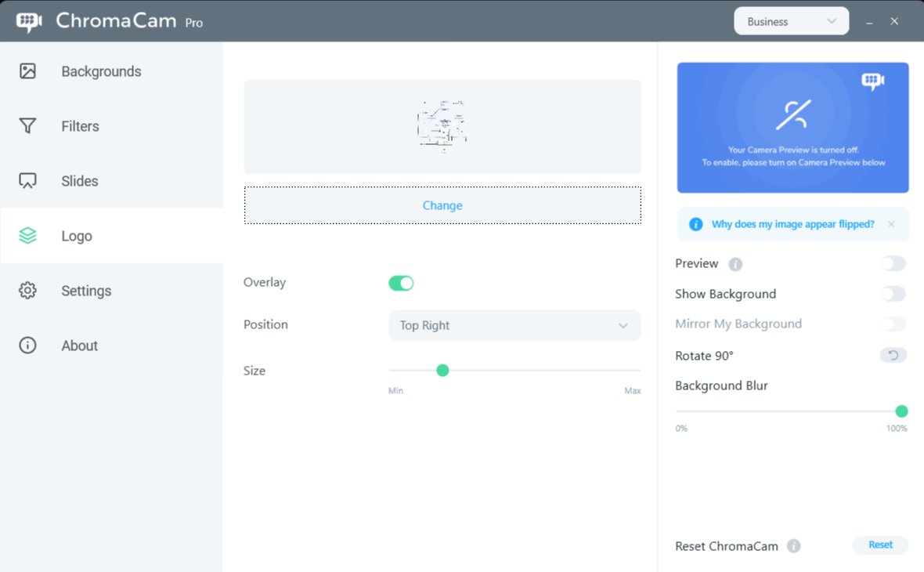Image resolution: width=924 pixels, height=572 pixels.
Task: Click the Reset button
Action: point(880,545)
